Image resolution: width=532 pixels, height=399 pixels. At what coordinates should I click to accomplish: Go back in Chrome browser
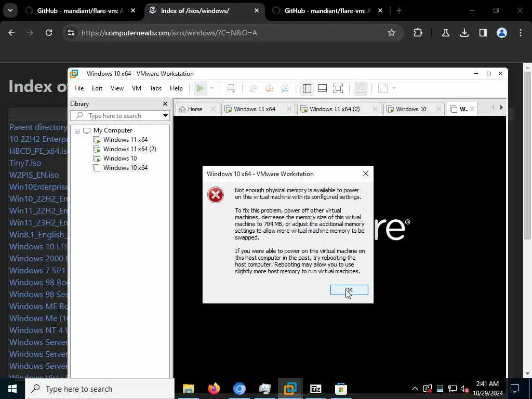pyautogui.click(x=11, y=33)
